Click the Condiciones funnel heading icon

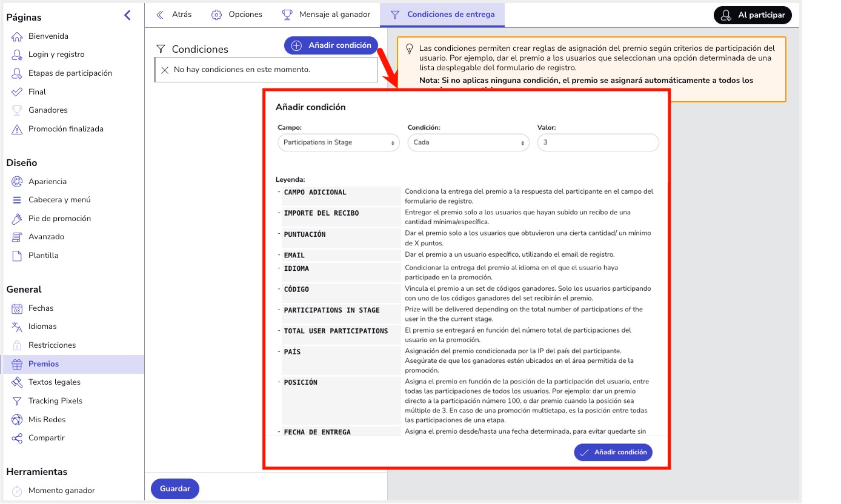coord(161,49)
